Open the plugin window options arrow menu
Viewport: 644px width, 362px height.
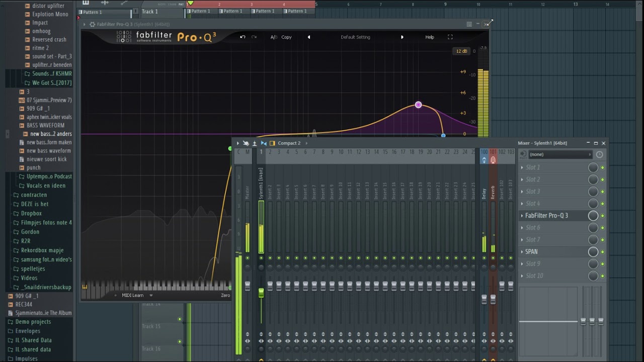coord(85,24)
